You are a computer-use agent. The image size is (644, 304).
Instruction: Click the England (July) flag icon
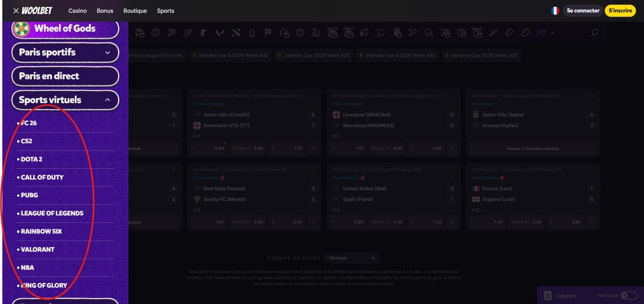pos(475,199)
